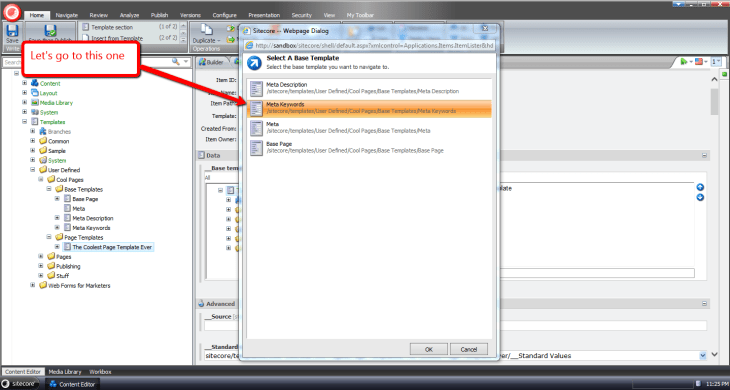Image resolution: width=730 pixels, height=390 pixels.
Task: Open the Standard Values dropdown arrow
Action: point(703,356)
